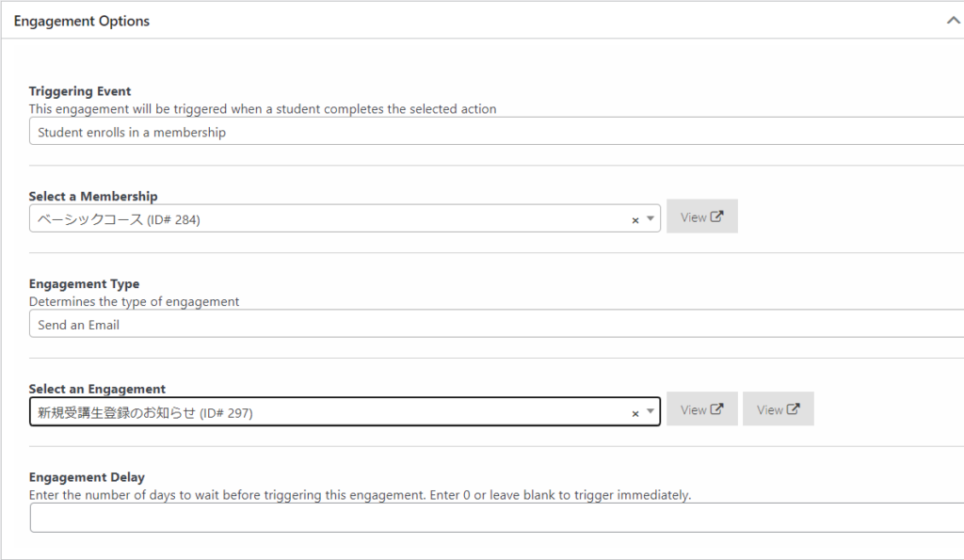Click the Engagement Delay label
The height and width of the screenshot is (560, 964).
coord(87,477)
